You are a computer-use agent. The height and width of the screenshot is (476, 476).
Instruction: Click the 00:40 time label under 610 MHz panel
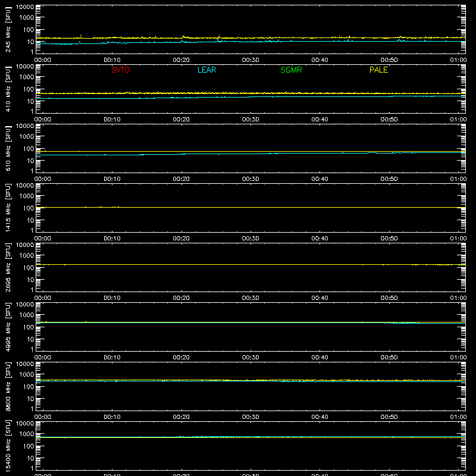point(320,179)
